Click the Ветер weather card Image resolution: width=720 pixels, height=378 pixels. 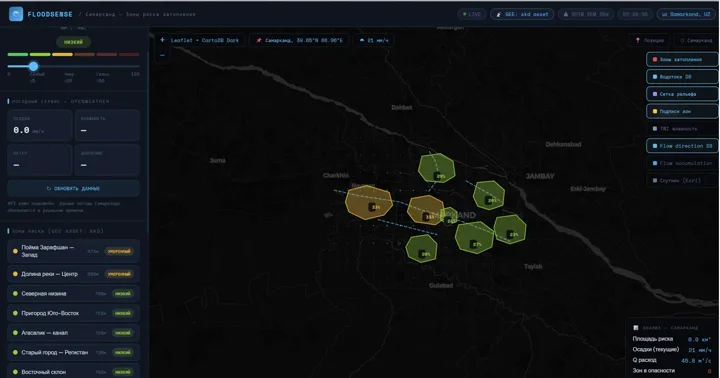coord(39,160)
